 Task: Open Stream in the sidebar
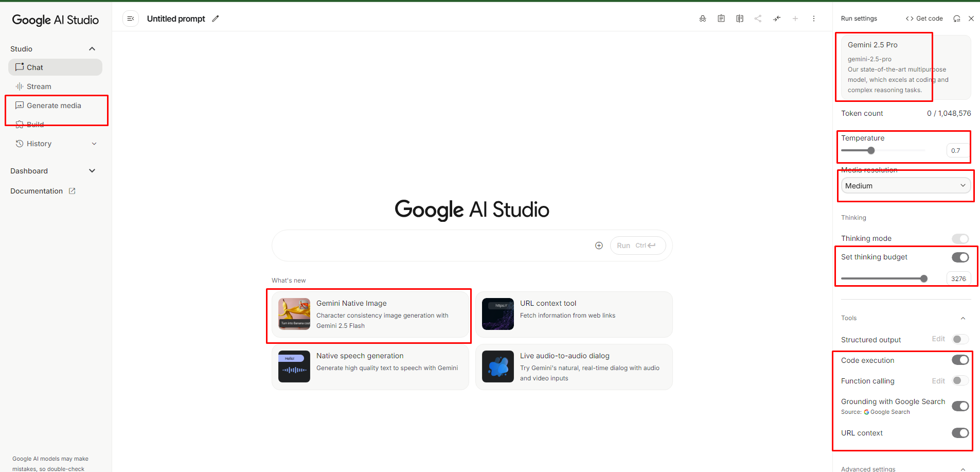pos(55,86)
